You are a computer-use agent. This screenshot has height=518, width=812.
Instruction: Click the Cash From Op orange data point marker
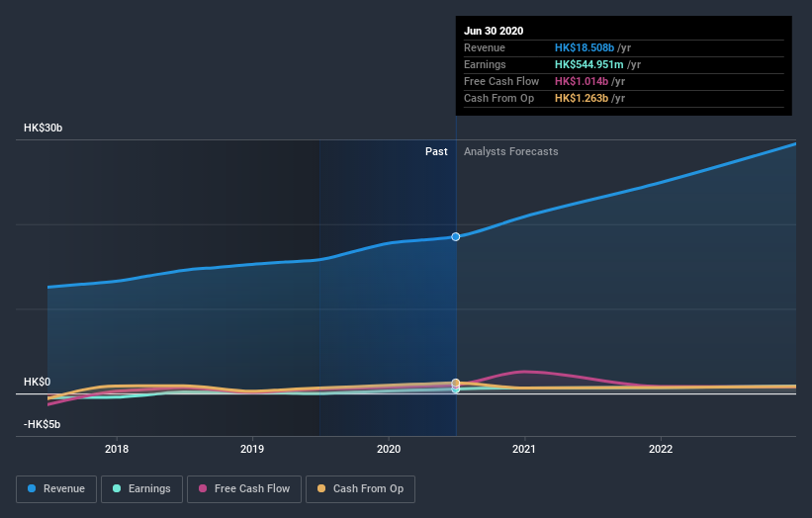(456, 383)
